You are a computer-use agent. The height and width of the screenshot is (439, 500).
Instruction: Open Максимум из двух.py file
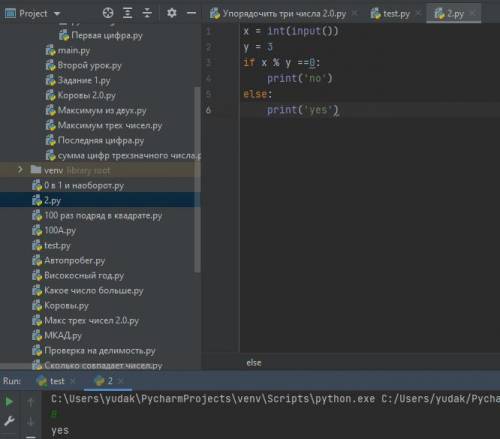click(x=96, y=111)
